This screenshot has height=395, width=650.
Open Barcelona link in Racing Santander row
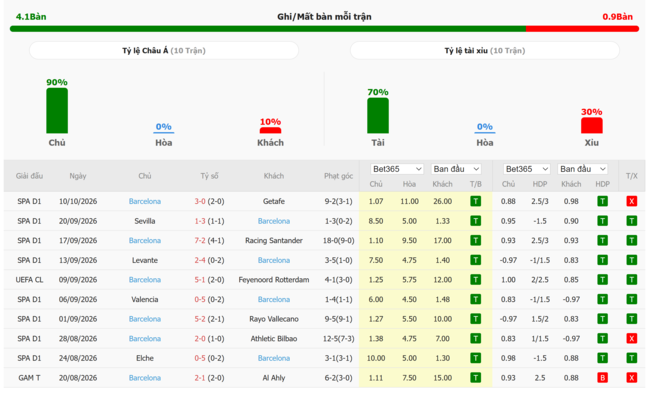[x=145, y=240]
